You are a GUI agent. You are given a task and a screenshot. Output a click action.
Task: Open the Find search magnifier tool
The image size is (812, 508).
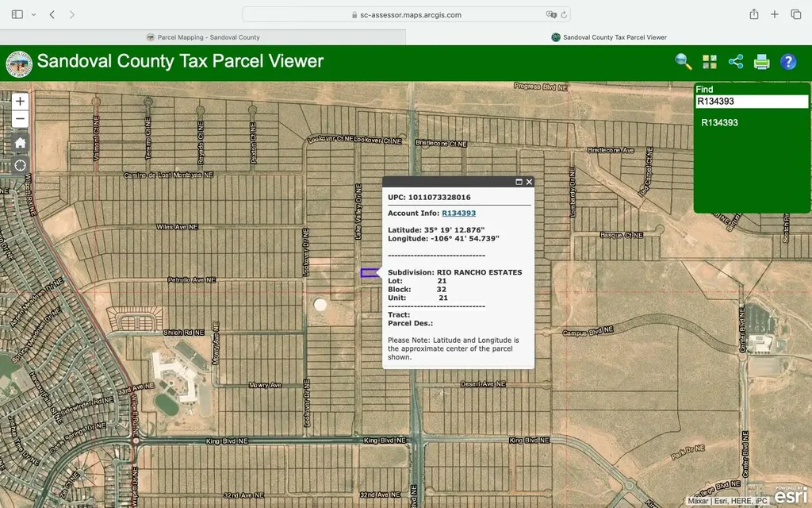pyautogui.click(x=683, y=62)
